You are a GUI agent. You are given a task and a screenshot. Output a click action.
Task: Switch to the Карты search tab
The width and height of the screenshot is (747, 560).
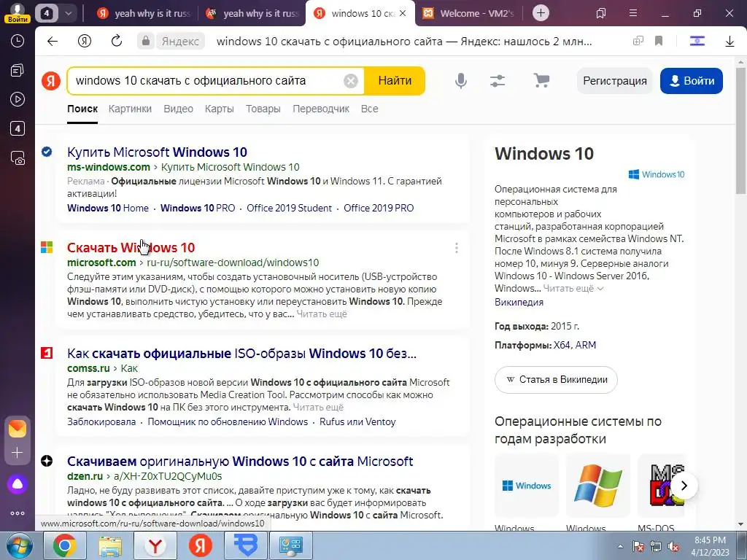[219, 109]
